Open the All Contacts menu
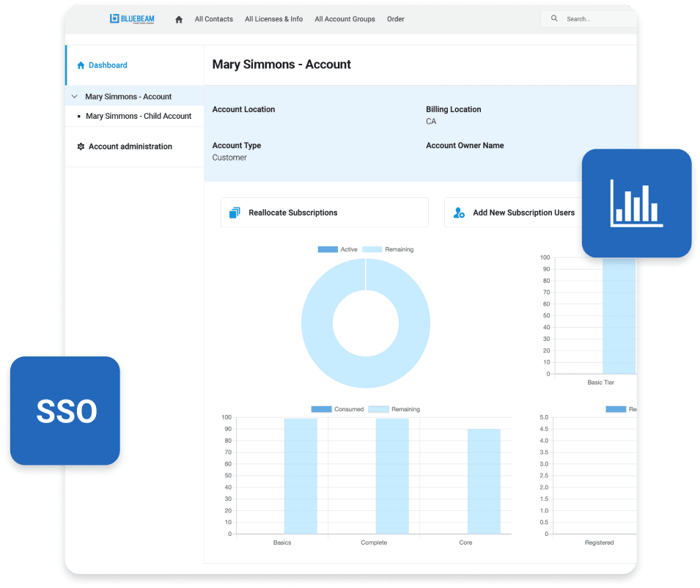 pos(213,19)
